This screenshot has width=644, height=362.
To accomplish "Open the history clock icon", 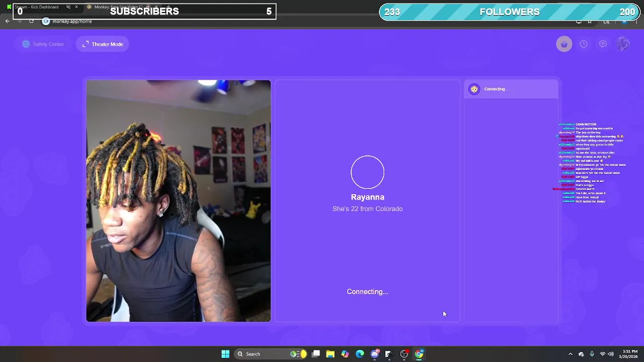I will 584,44.
